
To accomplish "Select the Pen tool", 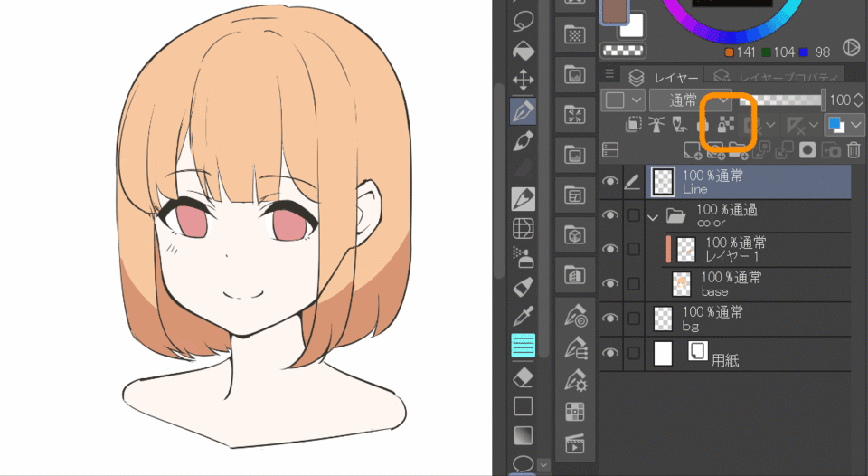I will tap(524, 110).
